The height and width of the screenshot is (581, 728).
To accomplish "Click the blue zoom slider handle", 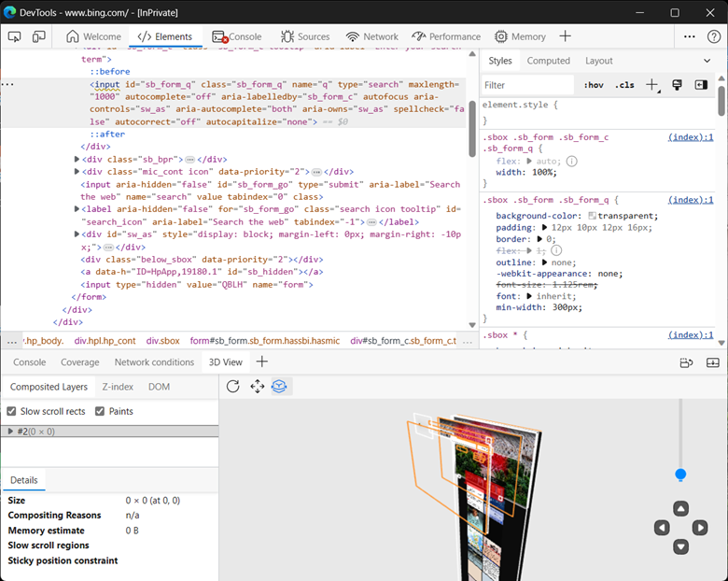I will (x=680, y=475).
